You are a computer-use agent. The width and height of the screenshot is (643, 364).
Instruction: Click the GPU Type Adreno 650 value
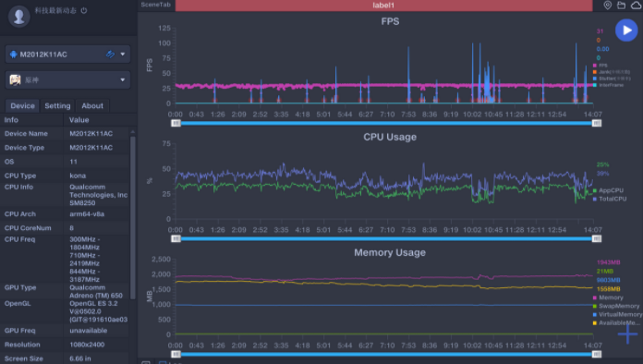pos(96,291)
